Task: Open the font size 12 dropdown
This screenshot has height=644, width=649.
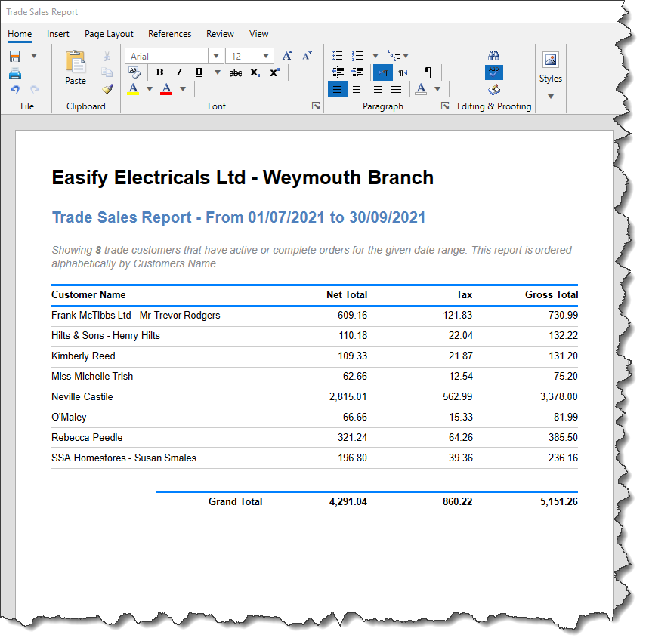Action: (x=265, y=57)
